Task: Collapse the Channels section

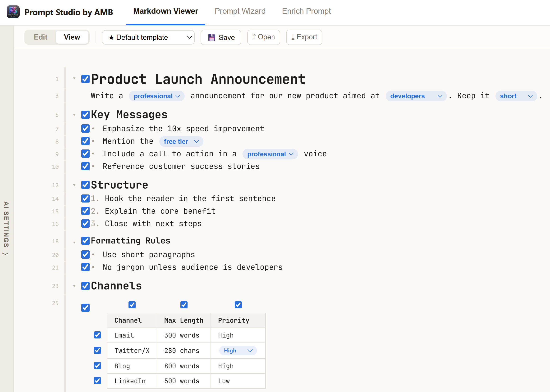Action: (x=74, y=286)
